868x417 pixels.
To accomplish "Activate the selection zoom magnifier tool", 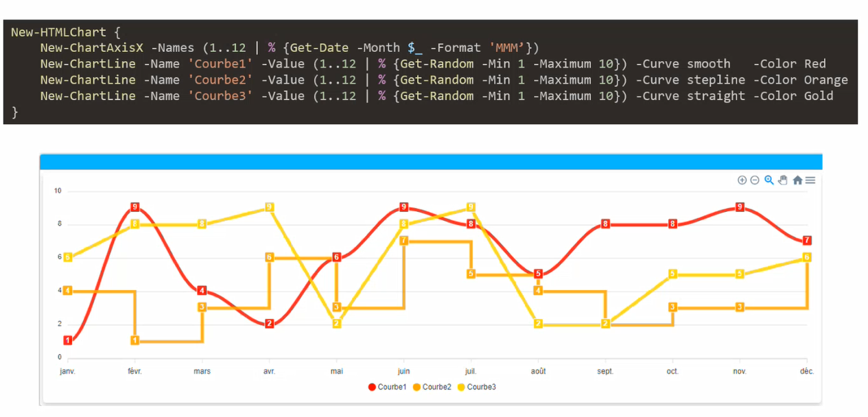I will pos(769,180).
